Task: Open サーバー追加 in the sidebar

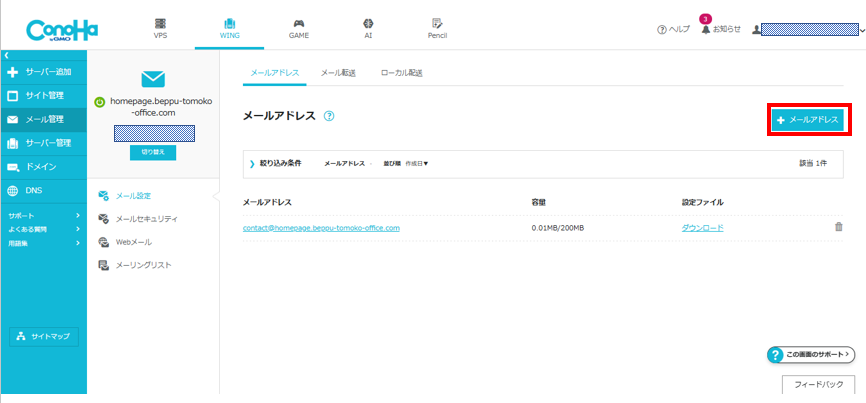Action: pyautogui.click(x=43, y=72)
